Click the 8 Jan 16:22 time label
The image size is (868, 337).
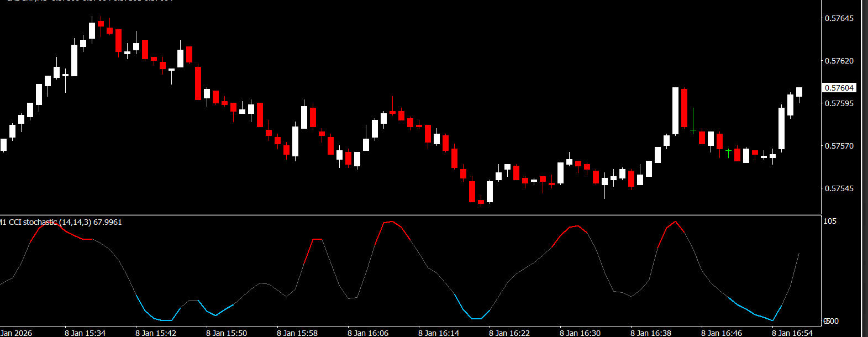(509, 333)
